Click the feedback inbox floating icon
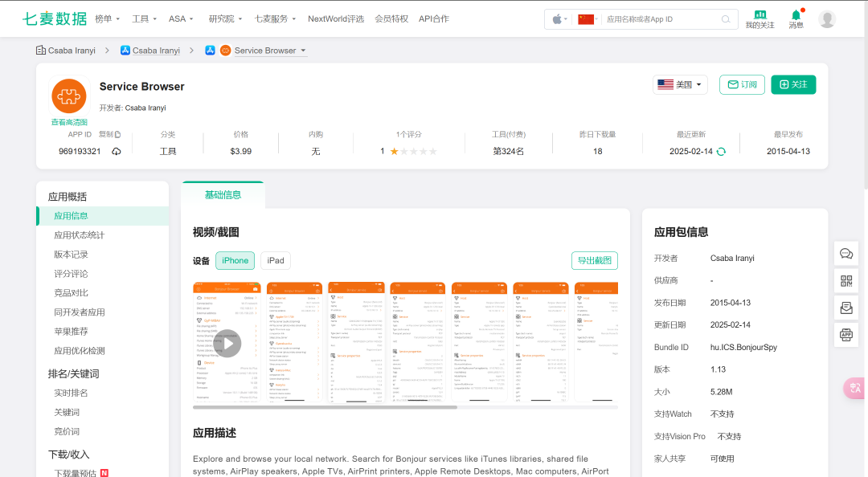This screenshot has height=477, width=868. tap(846, 308)
